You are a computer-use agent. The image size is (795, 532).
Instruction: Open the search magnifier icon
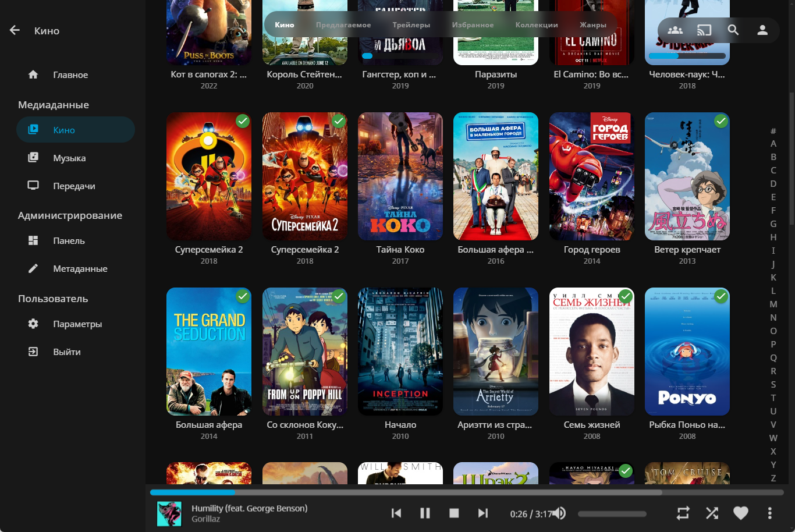(x=733, y=30)
